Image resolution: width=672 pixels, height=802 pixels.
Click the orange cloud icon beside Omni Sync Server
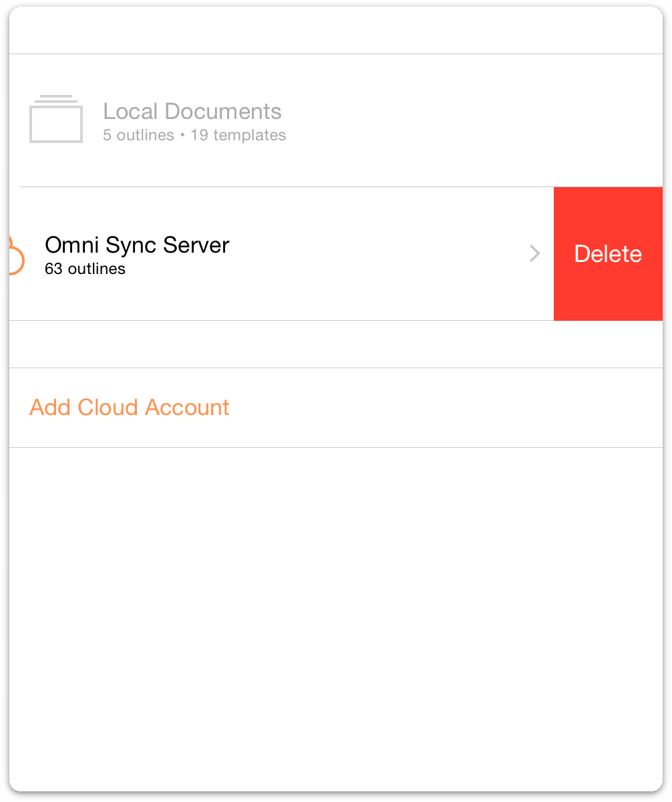tap(16, 255)
